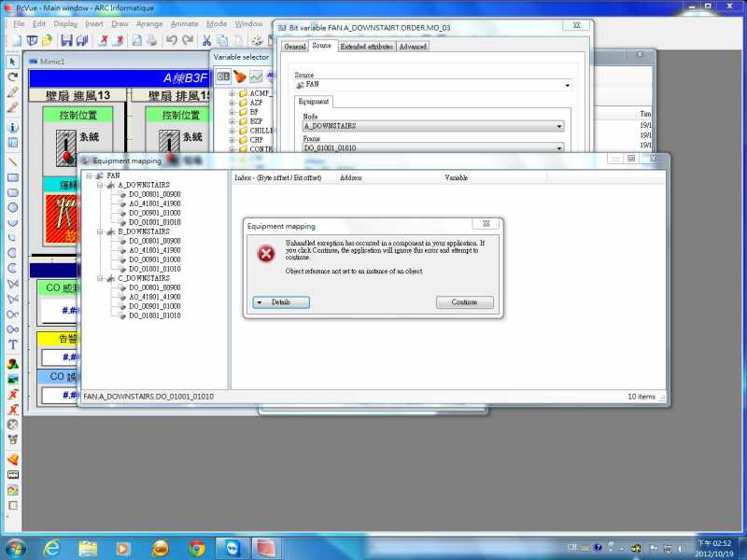The image size is (747, 560).
Task: Click the Continue button in error dialog
Action: click(464, 302)
